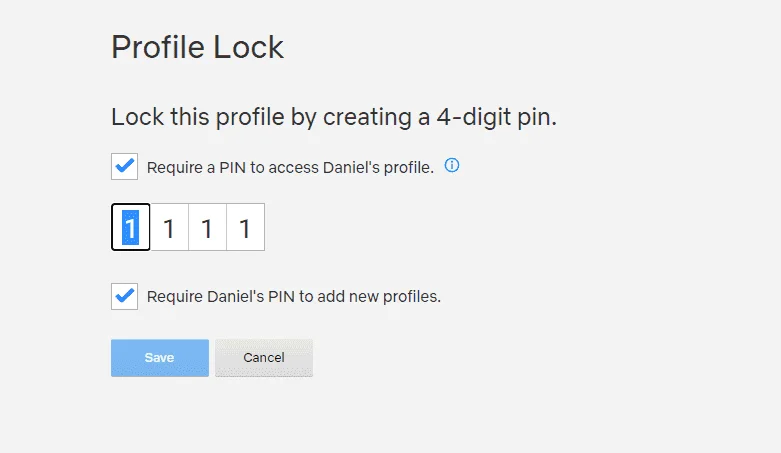The image size is (781, 453).
Task: Uncheck Require Daniel's PIN to add new profiles
Action: [125, 296]
